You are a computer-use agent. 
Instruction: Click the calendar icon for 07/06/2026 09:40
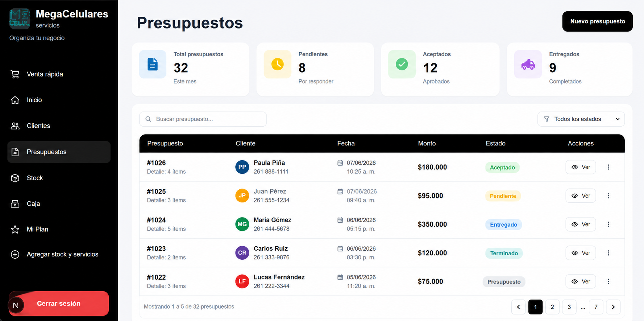tap(340, 192)
